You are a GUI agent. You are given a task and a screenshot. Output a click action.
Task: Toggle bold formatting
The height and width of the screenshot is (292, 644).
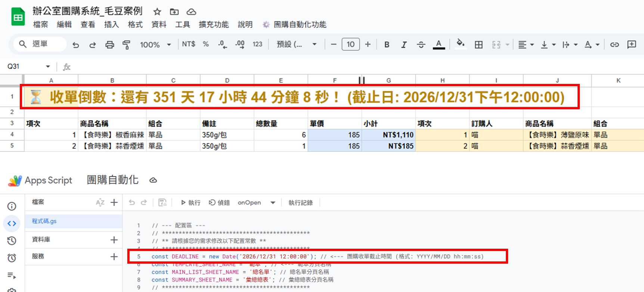pyautogui.click(x=387, y=45)
